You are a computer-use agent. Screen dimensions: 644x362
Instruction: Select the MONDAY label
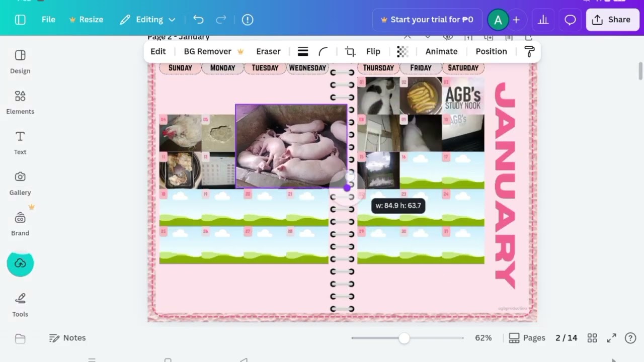pos(222,68)
